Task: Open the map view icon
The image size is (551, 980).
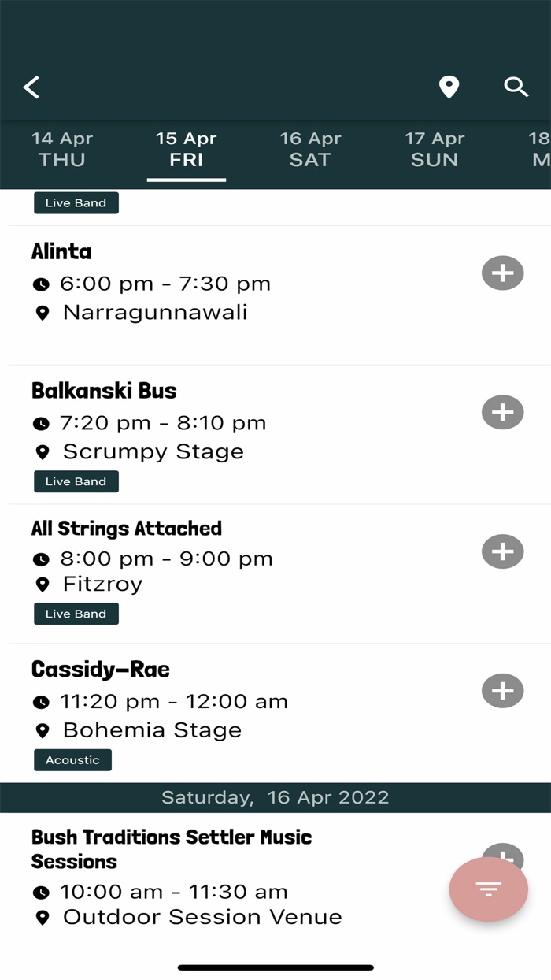Action: [449, 87]
